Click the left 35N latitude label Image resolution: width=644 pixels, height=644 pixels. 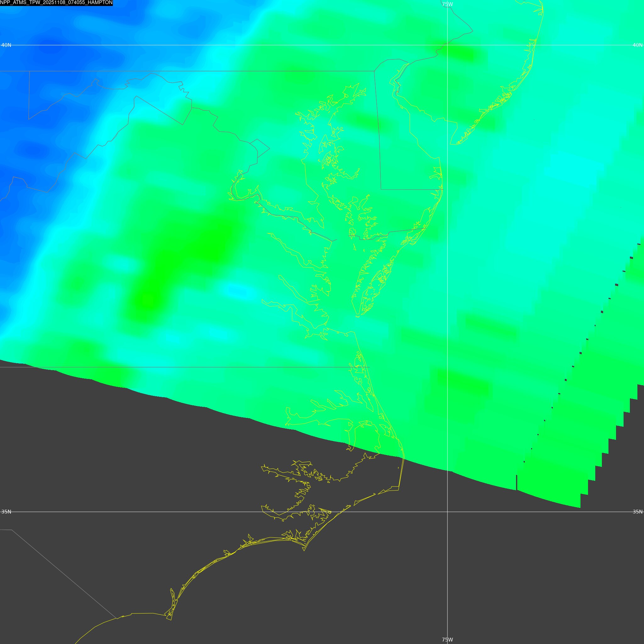pyautogui.click(x=6, y=512)
